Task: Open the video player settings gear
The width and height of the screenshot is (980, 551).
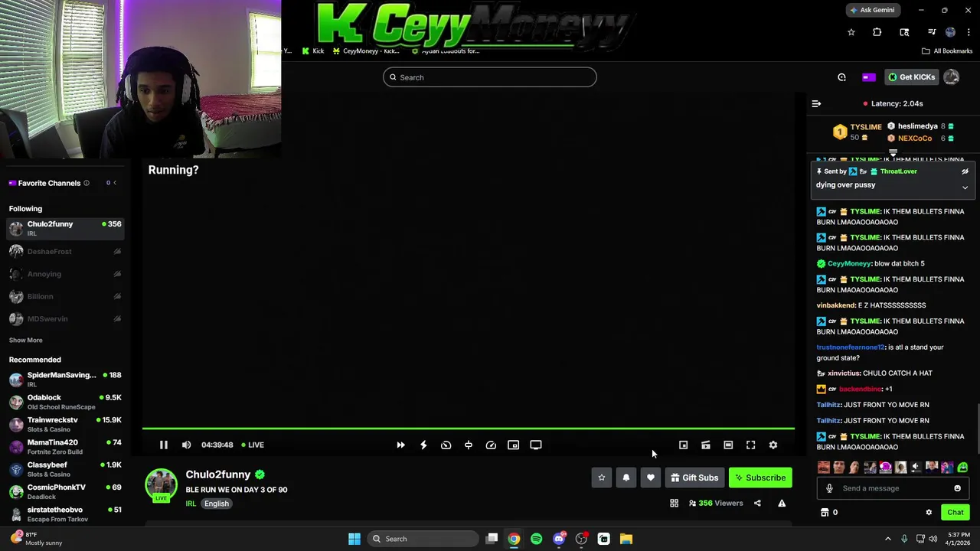Action: point(773,445)
